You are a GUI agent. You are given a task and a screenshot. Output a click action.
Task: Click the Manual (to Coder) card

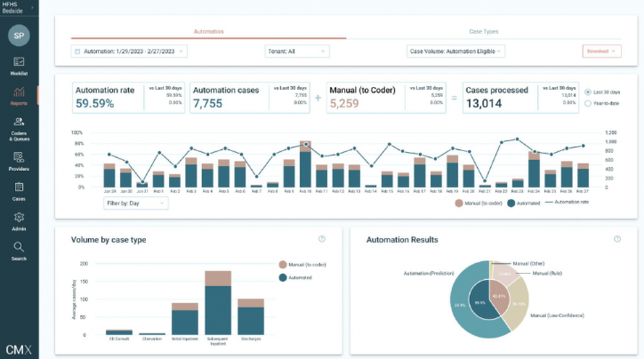pos(386,98)
